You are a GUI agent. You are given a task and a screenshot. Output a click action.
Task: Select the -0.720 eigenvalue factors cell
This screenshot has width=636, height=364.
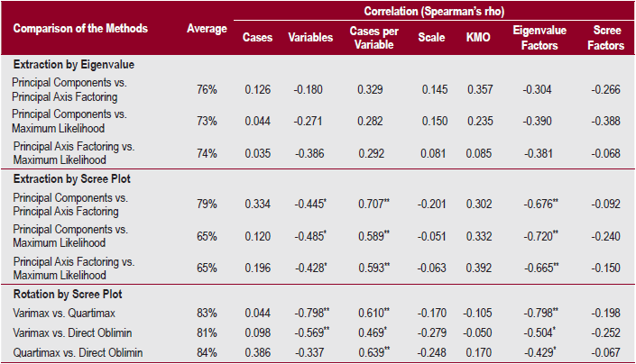pyautogui.click(x=535, y=236)
